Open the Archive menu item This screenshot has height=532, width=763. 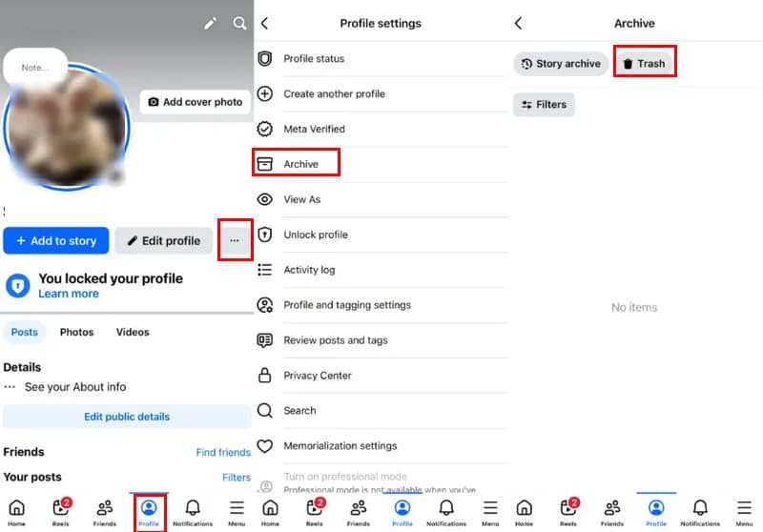pos(300,164)
